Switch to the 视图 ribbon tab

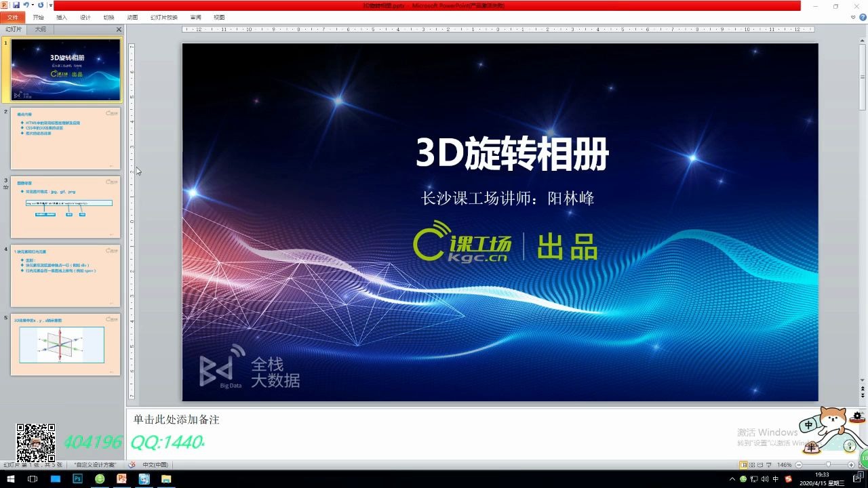coord(219,18)
